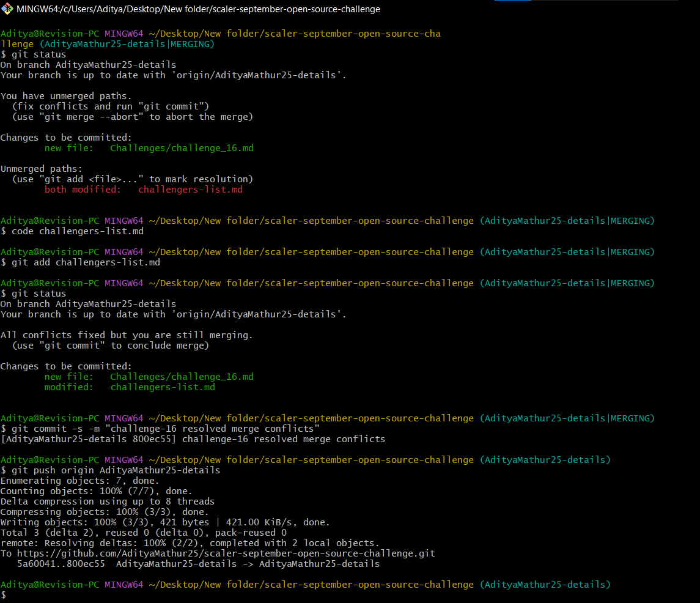This screenshot has width=700, height=603.
Task: Click the MINGW64 window title path text
Action: (198, 9)
